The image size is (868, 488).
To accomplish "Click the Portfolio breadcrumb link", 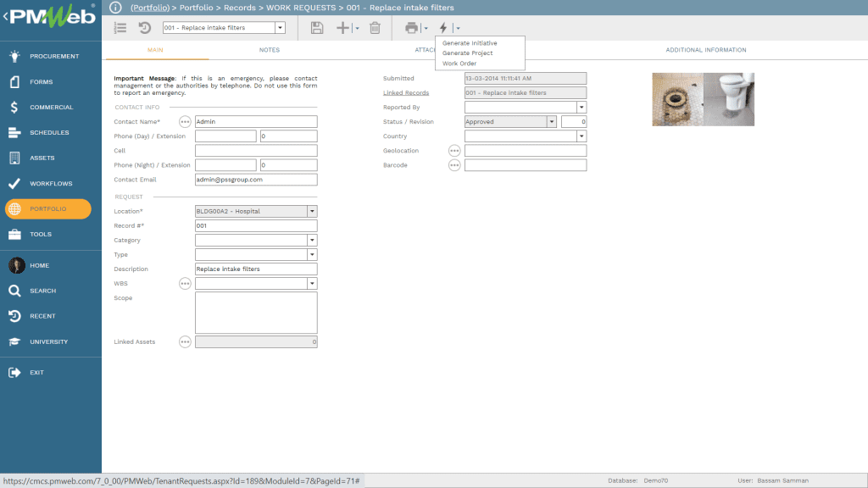I will click(x=150, y=8).
